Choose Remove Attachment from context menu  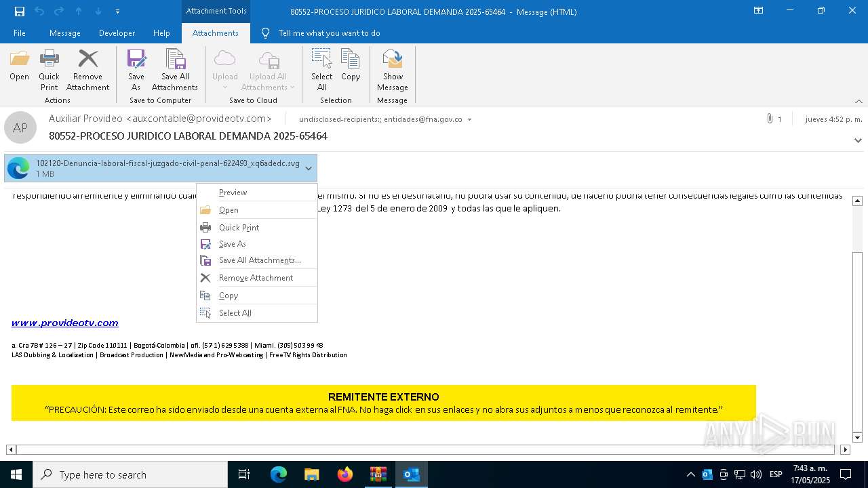257,278
